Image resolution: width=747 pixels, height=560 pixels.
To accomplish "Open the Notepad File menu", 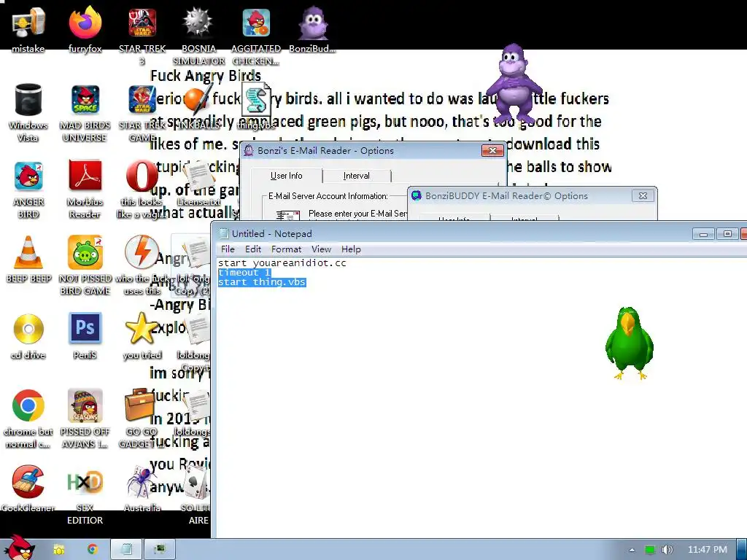I will 228,249.
